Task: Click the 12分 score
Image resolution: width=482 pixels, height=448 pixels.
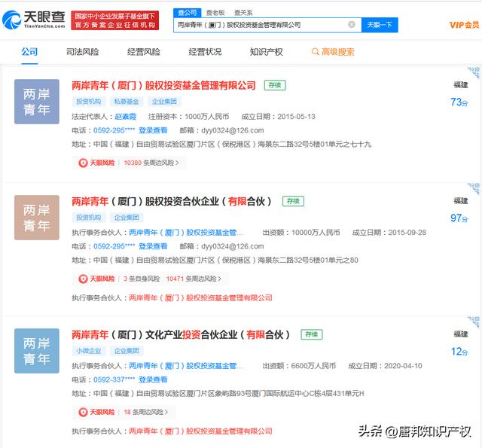Action: 459,351
